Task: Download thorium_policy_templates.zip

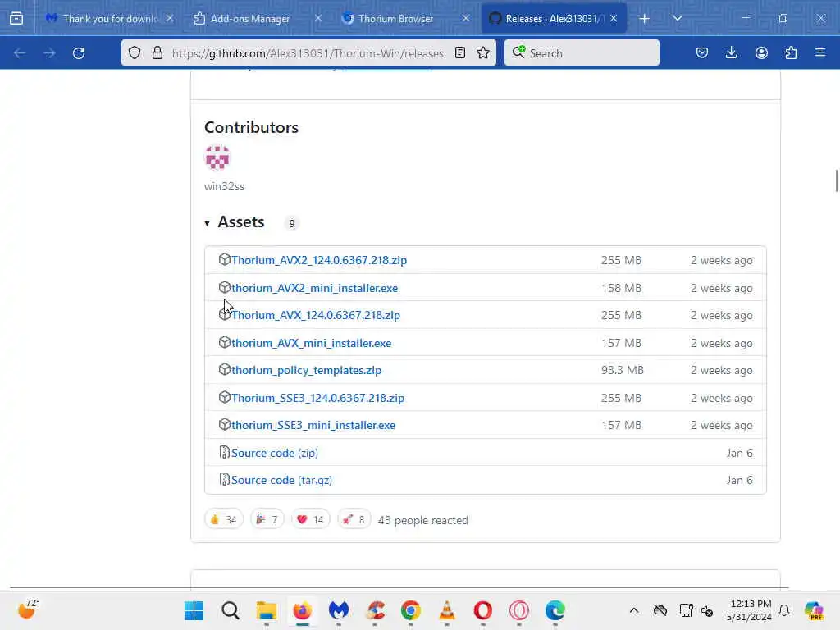Action: [307, 370]
